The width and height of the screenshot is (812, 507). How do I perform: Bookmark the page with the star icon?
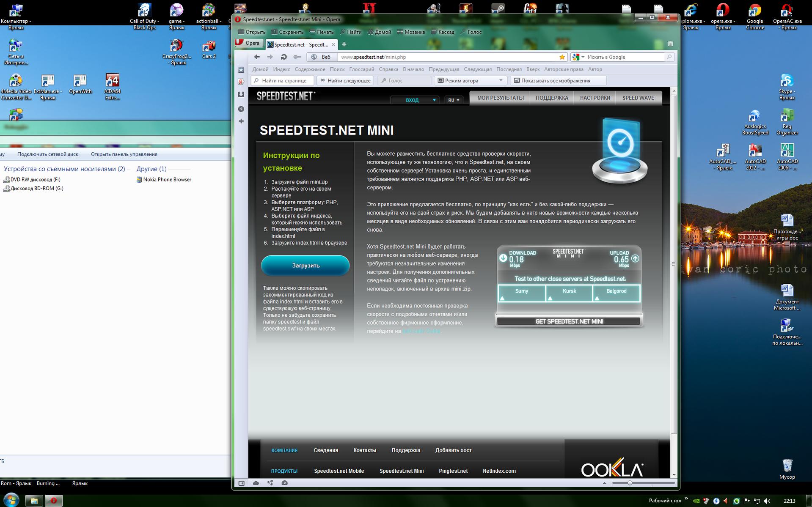pyautogui.click(x=562, y=57)
